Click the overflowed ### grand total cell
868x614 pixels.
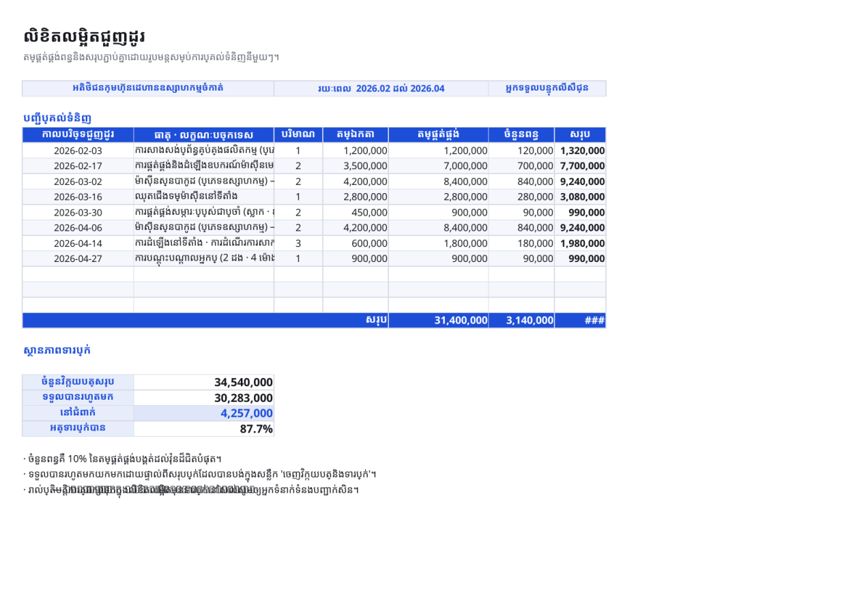[580, 321]
